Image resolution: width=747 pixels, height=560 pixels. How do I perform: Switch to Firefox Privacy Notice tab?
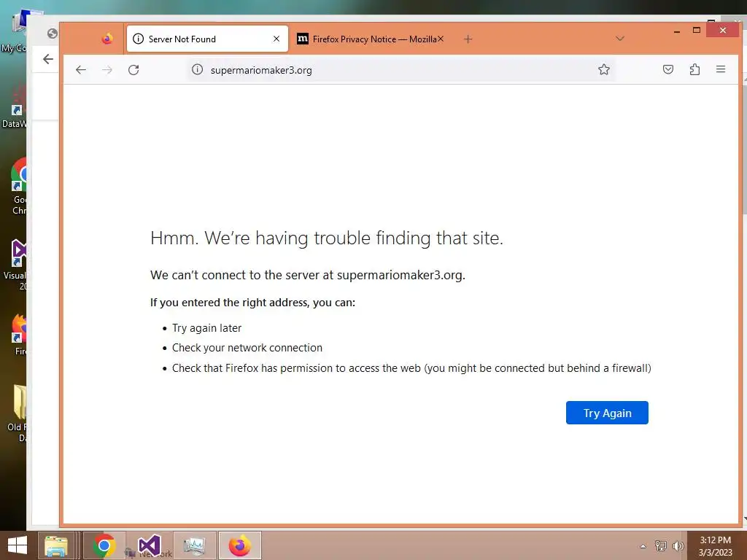(370, 39)
